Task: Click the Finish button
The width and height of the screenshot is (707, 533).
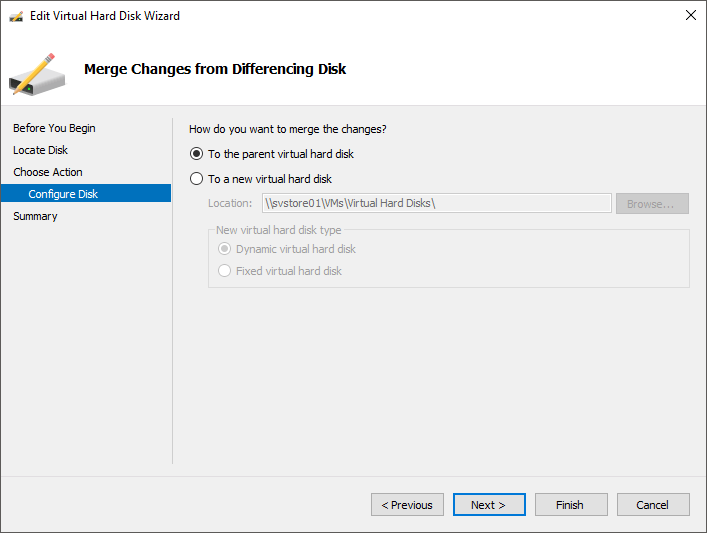Action: pos(571,505)
